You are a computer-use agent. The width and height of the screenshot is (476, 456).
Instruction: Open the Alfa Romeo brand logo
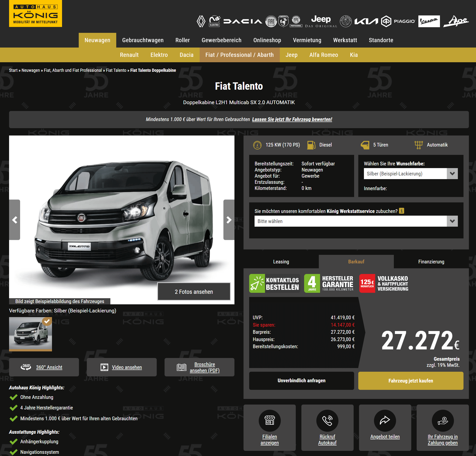(346, 21)
